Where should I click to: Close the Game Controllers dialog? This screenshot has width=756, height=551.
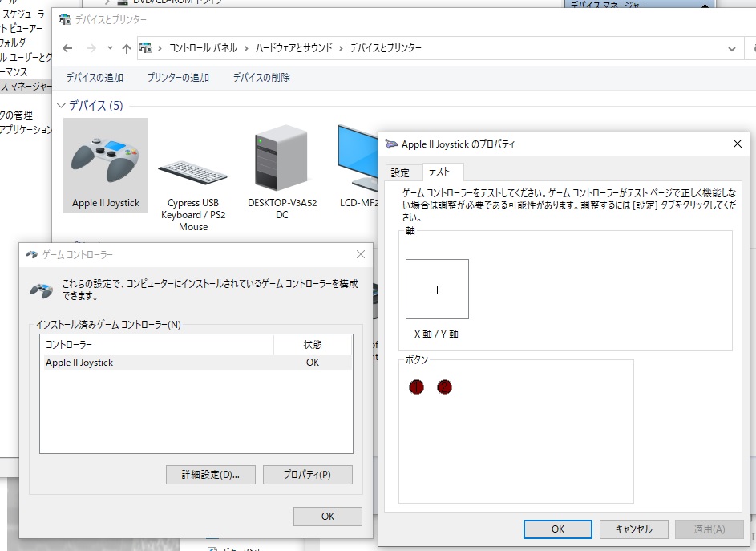click(360, 254)
